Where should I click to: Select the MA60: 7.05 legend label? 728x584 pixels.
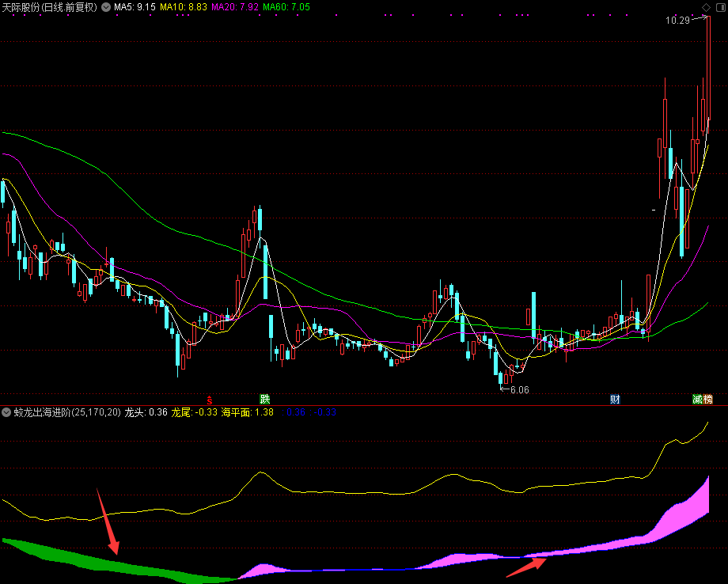click(x=286, y=7)
